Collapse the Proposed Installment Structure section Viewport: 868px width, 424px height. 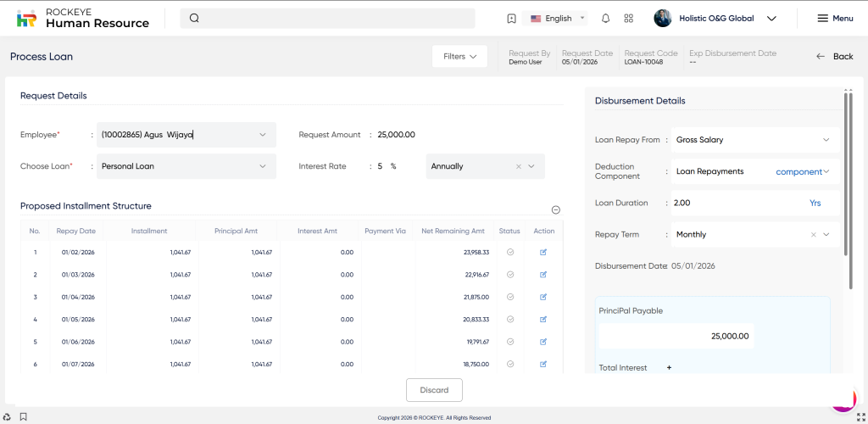pyautogui.click(x=555, y=209)
